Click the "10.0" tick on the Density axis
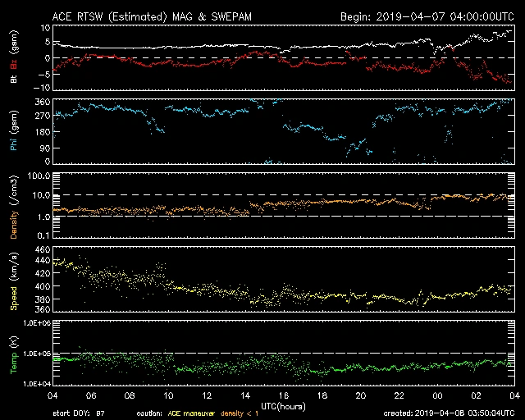 41,195
